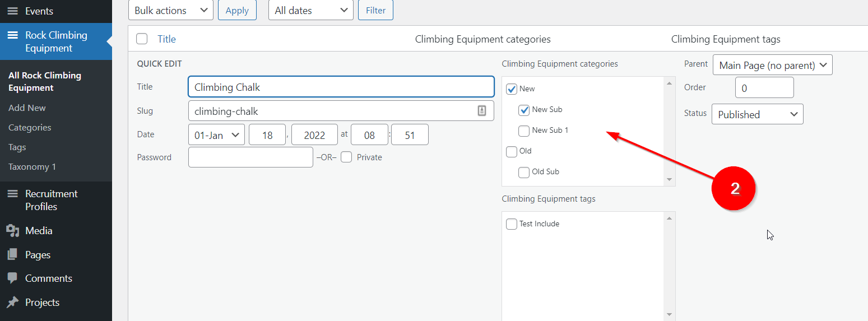Open Categories in the sidebar submenu
Screen dimensions: 868x321
30,128
